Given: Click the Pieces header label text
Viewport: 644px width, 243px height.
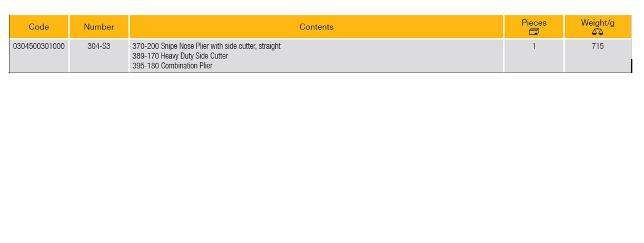Looking at the screenshot, I should click(534, 23).
